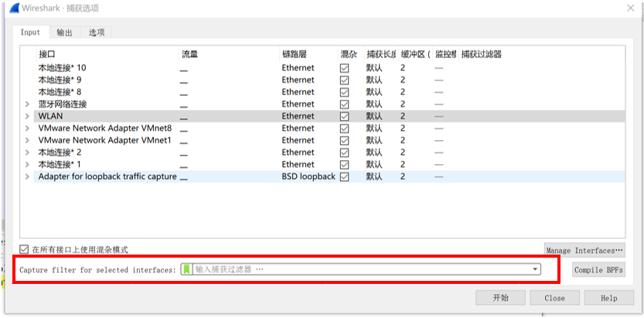Switch to the 选项 tab
The image size is (644, 318).
[97, 32]
